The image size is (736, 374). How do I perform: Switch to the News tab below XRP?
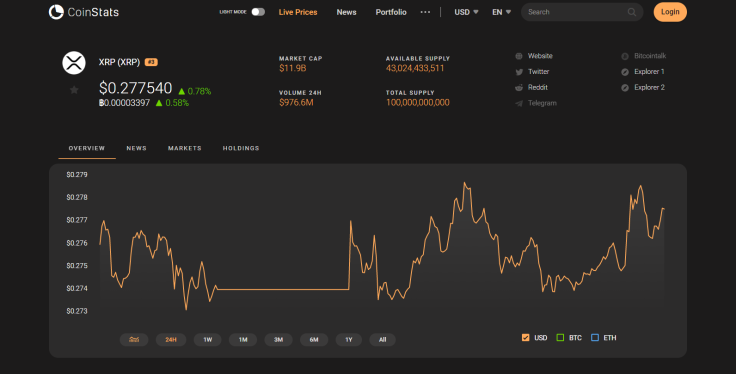(x=137, y=148)
